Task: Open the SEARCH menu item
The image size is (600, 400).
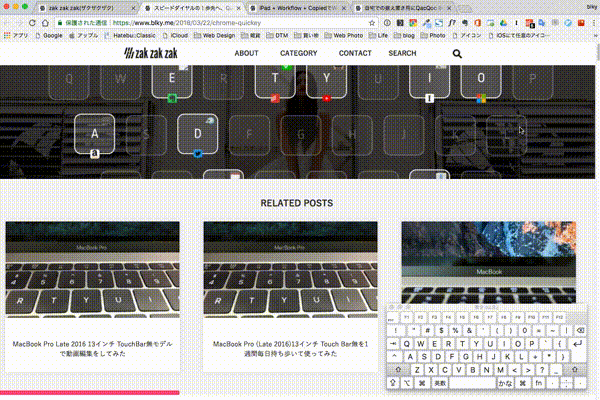Action: coord(402,53)
